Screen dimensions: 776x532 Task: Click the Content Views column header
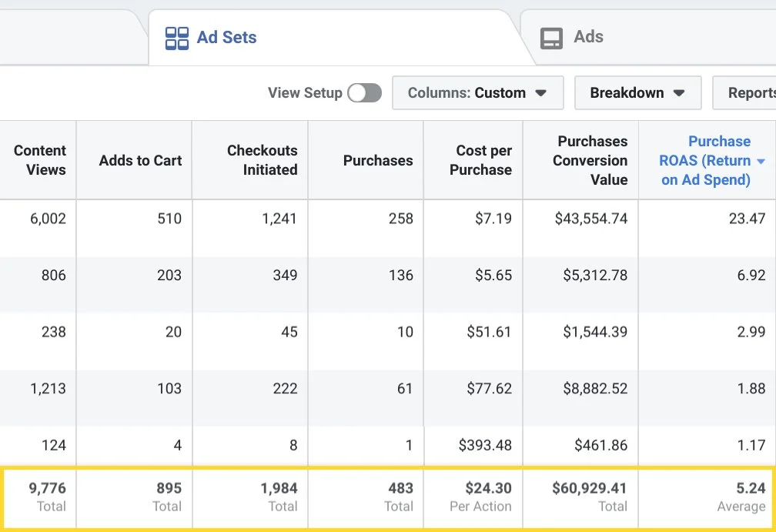pos(40,160)
